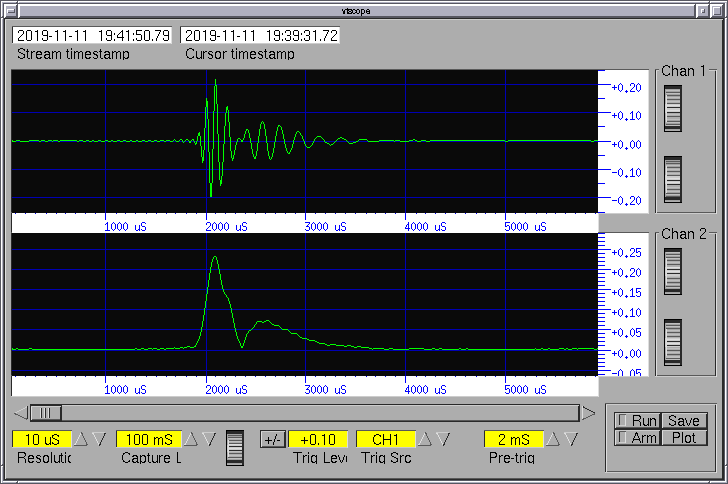Click the Save button
The width and height of the screenshot is (728, 484).
(x=684, y=421)
